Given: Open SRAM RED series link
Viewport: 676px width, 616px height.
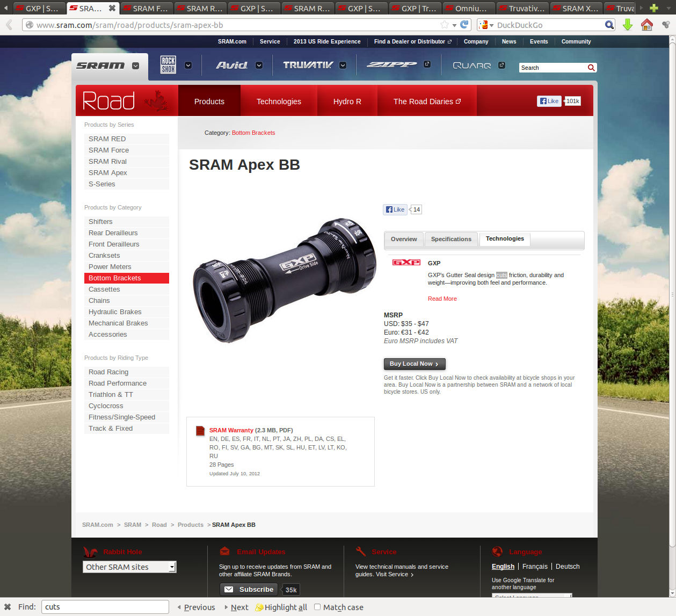Looking at the screenshot, I should pos(127,139).
